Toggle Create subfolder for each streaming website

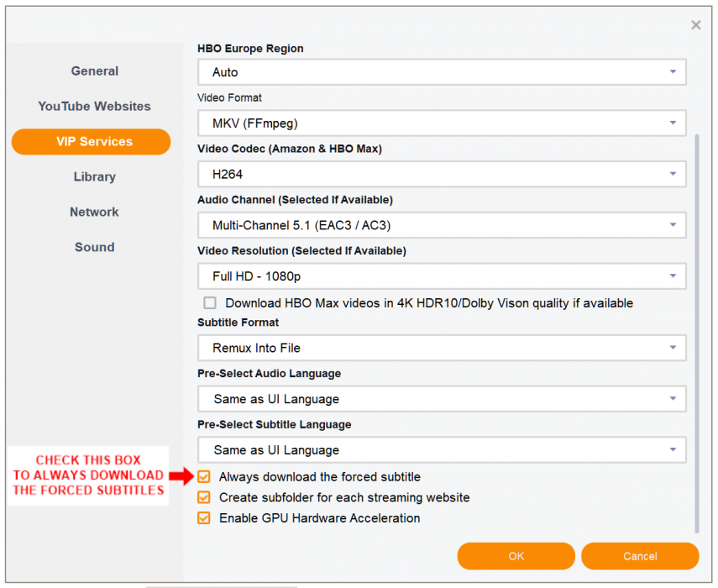pyautogui.click(x=204, y=497)
